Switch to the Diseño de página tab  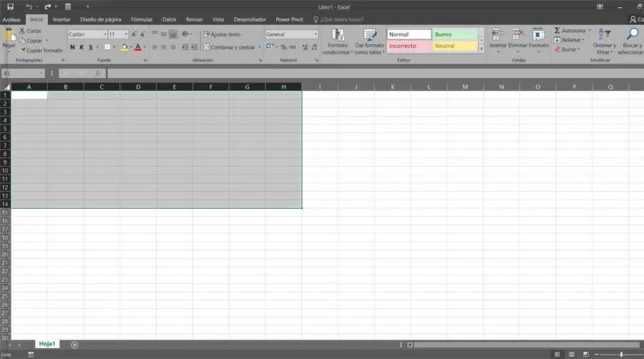click(x=101, y=19)
